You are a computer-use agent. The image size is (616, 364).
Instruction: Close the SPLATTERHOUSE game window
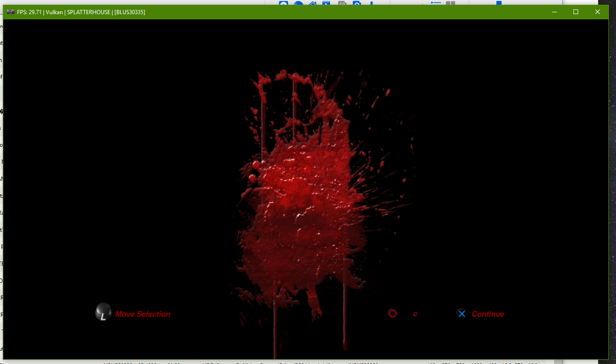(x=598, y=12)
